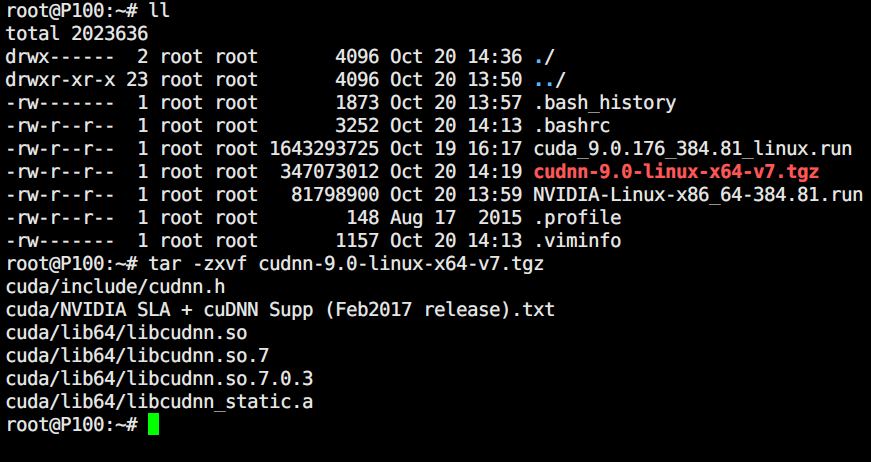Click the output line ending 'libcudnn.so.7.0.3'

(159, 379)
